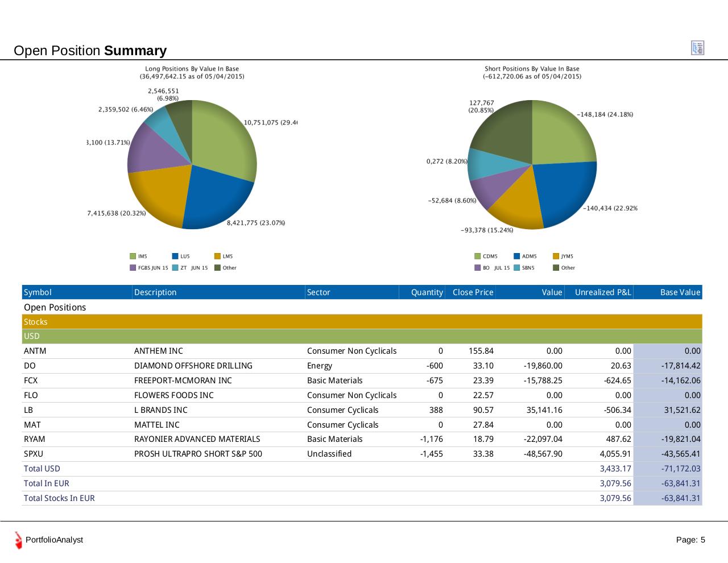Click the CDM5 legend color swatch
728x563 pixels.
coord(478,256)
